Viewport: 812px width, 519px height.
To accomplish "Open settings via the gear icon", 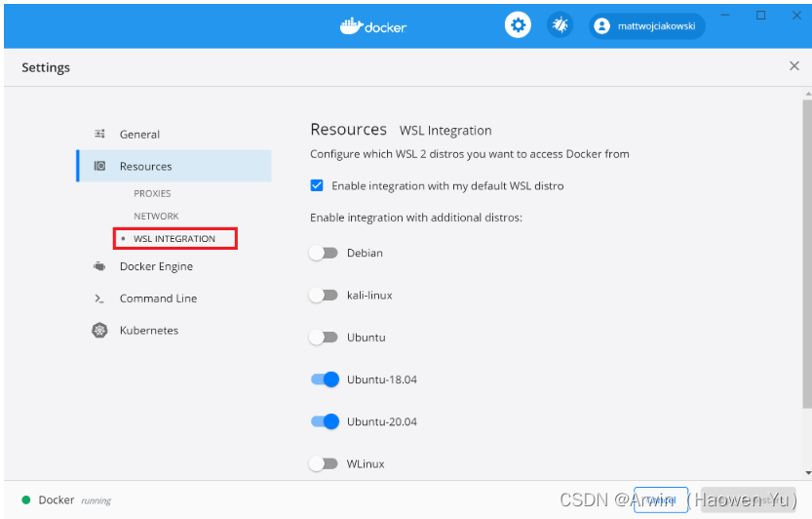I will [x=518, y=25].
